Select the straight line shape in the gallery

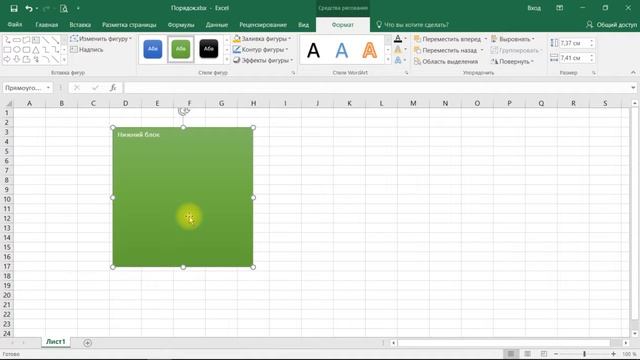pos(45,40)
